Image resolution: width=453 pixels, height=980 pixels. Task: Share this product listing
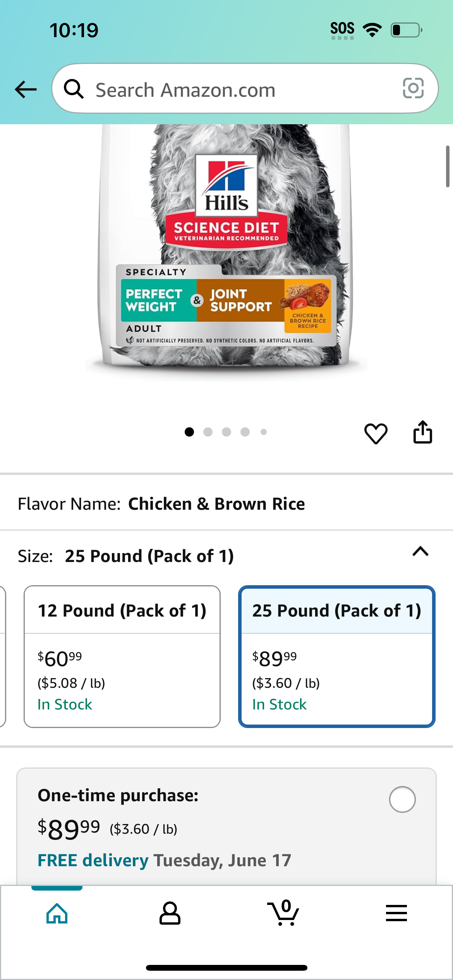422,432
